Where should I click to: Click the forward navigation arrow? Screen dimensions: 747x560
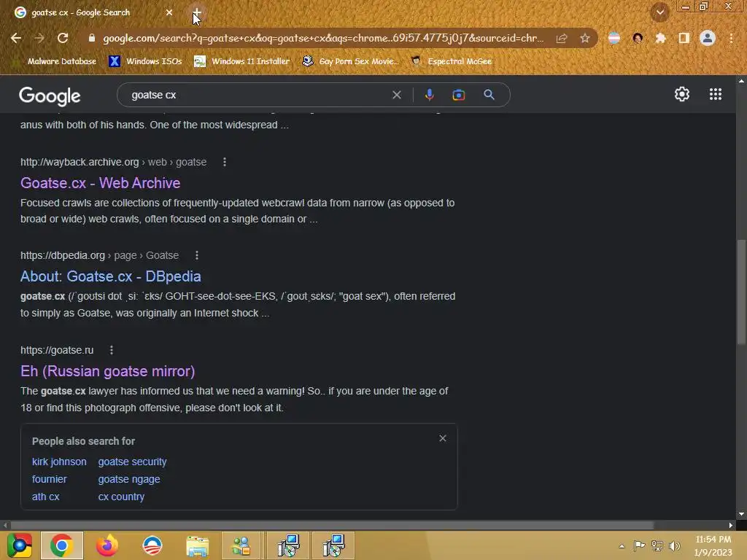(39, 38)
